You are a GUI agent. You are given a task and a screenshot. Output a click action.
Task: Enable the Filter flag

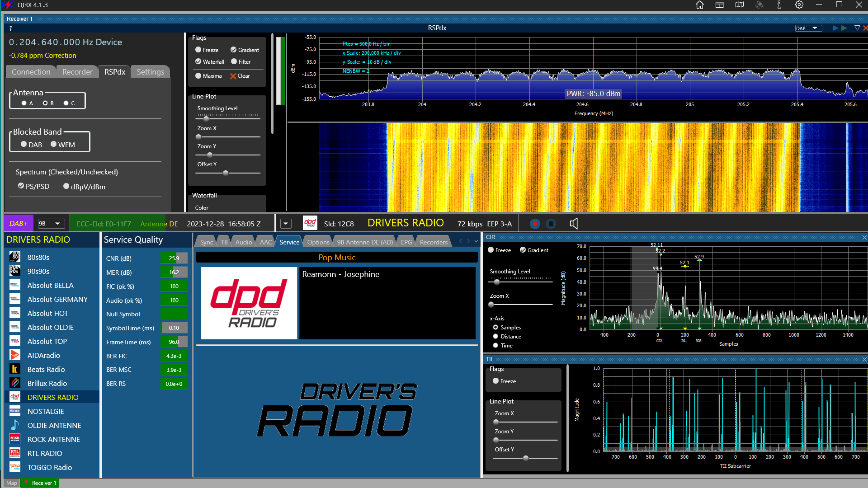coord(234,61)
